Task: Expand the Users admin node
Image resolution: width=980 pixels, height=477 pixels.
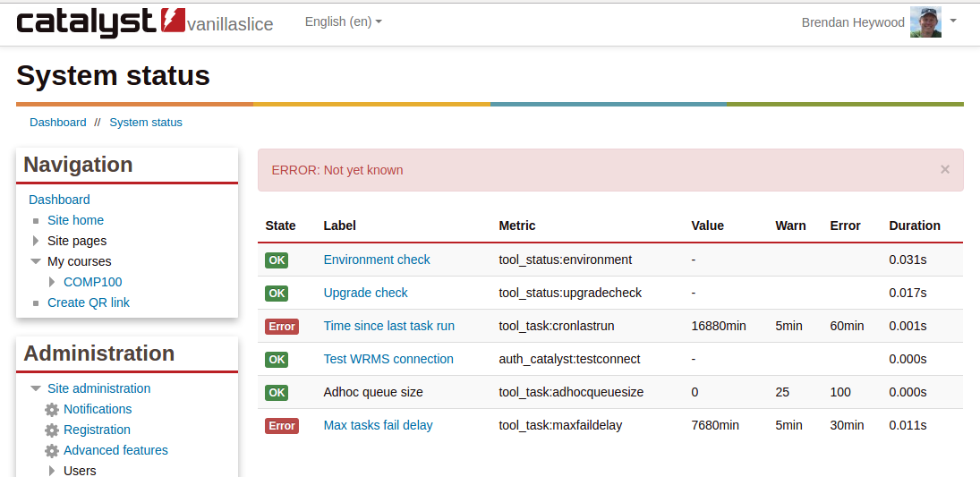Action: [53, 471]
